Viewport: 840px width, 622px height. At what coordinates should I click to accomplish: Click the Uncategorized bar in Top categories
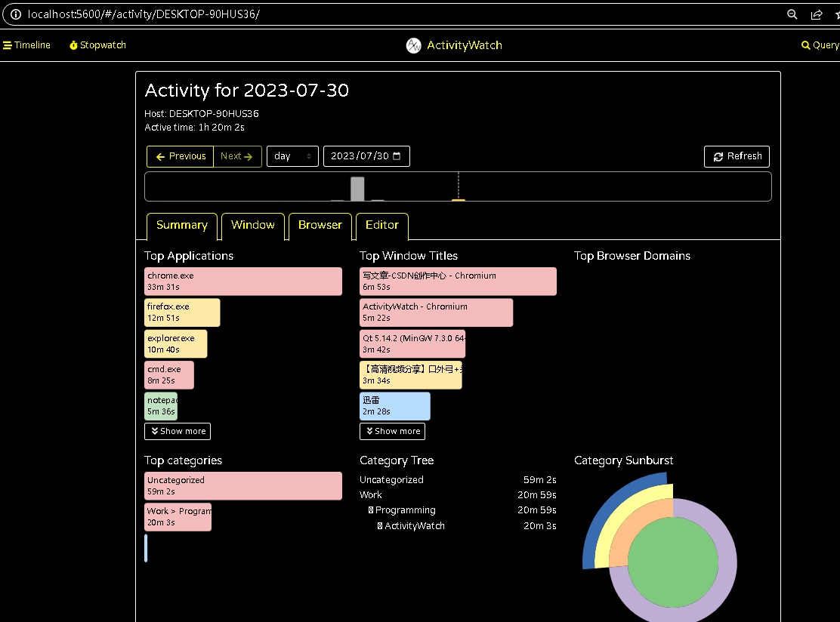point(243,486)
